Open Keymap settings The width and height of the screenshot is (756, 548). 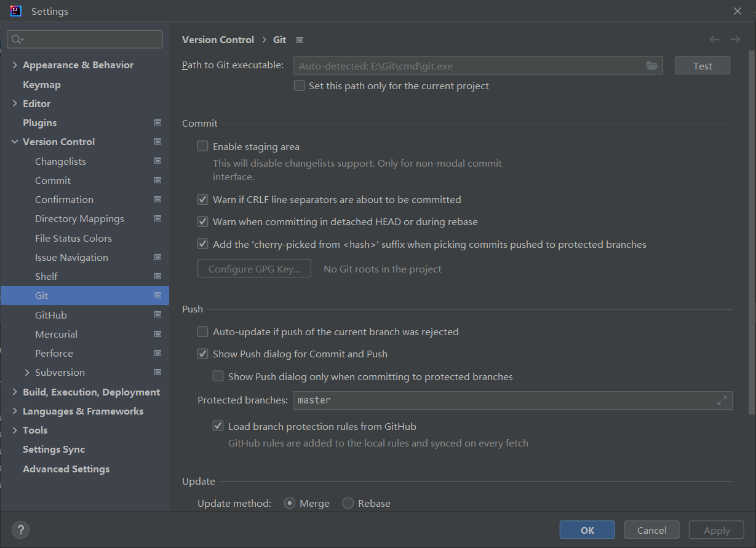point(42,84)
